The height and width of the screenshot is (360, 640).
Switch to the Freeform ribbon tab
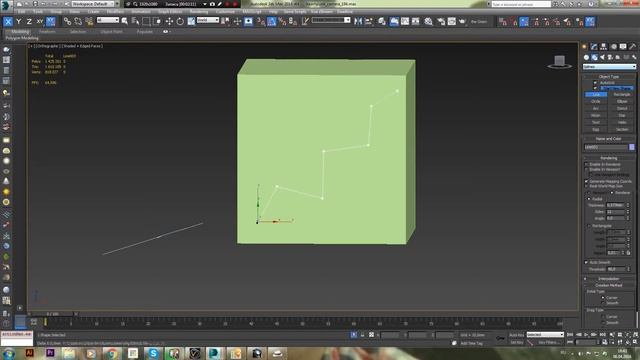coord(47,31)
